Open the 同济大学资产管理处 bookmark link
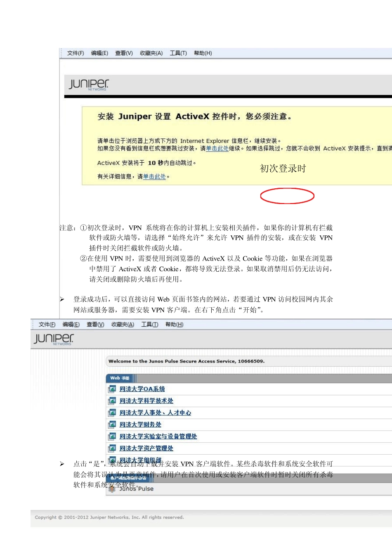392x555 pixels. click(x=146, y=448)
